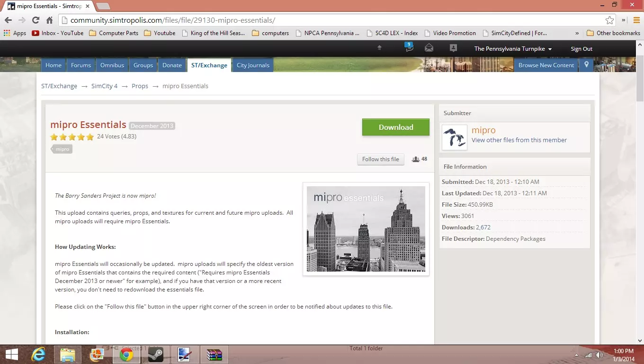This screenshot has height=364, width=644.
Task: Select the ST/Exchange navigation tab
Action: [x=209, y=65]
